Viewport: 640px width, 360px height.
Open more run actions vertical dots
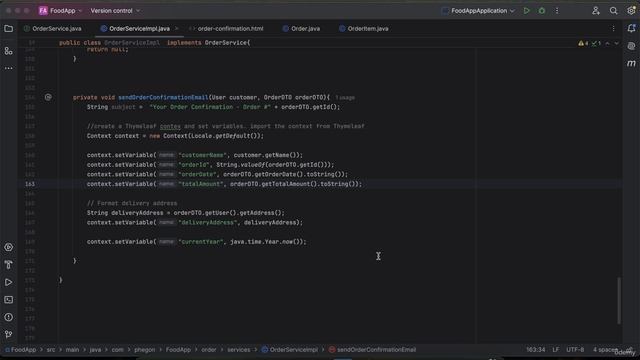coord(557,11)
